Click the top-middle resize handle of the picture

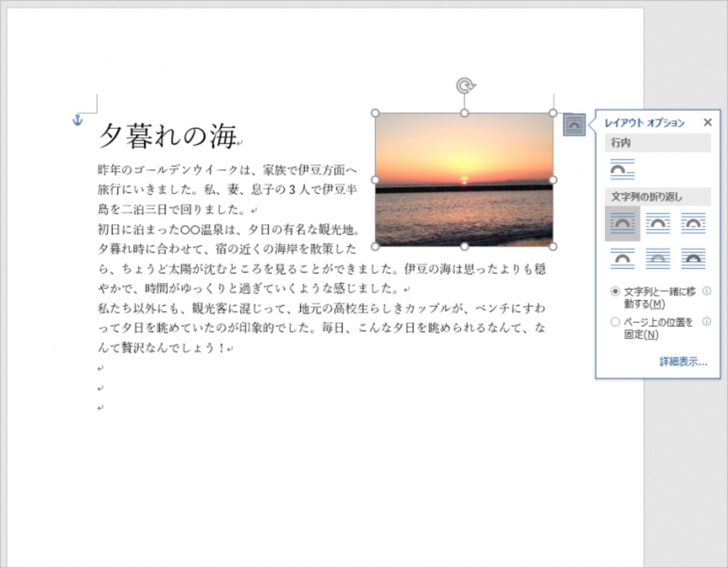click(464, 113)
